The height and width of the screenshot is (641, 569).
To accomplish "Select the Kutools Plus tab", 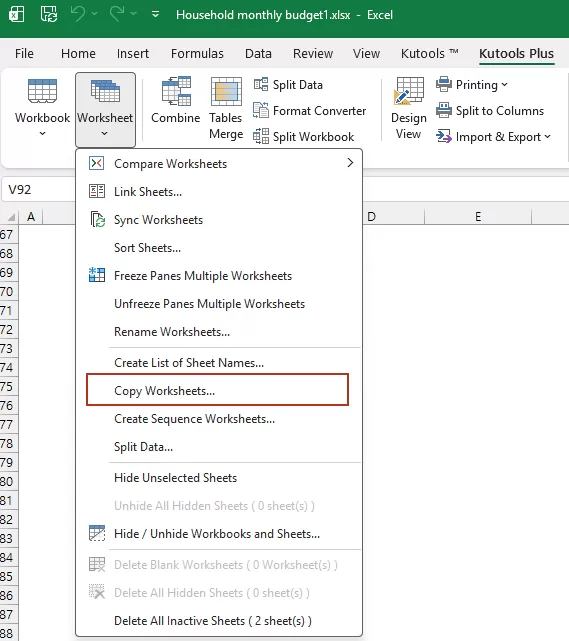I will click(516, 54).
